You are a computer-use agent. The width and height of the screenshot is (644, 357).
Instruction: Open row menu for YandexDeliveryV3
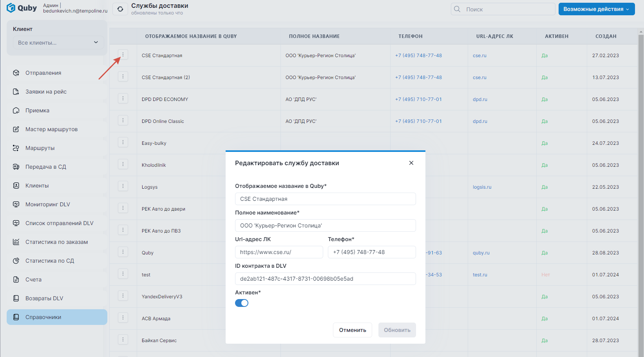[123, 296]
